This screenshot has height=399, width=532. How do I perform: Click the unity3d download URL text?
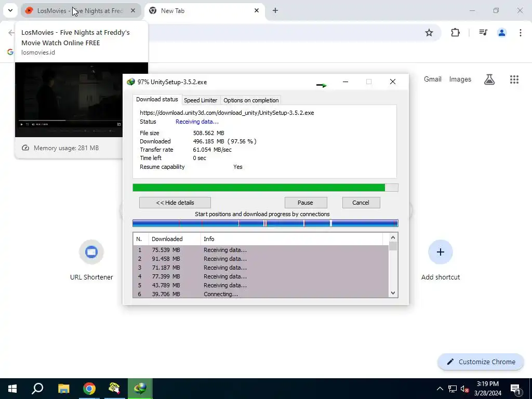(x=227, y=113)
